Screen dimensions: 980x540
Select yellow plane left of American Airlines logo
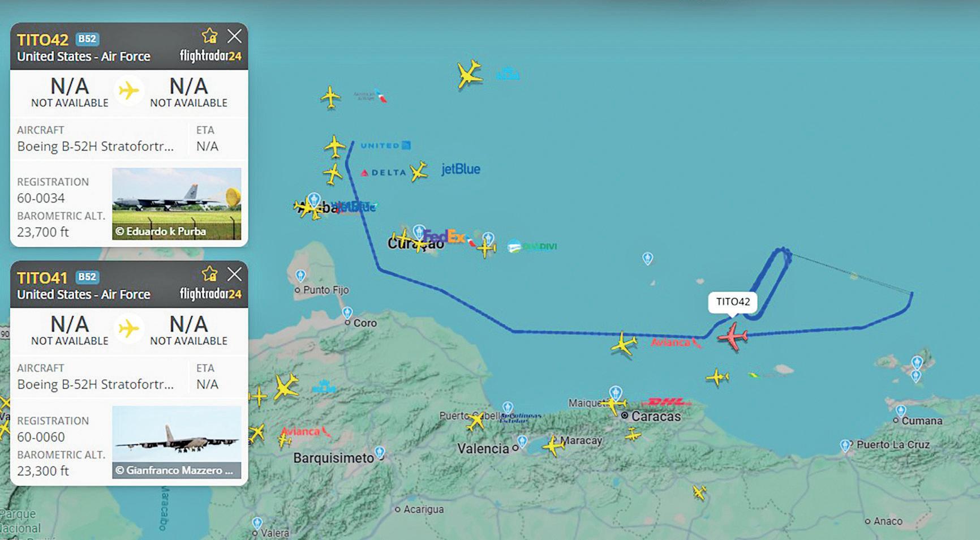330,97
